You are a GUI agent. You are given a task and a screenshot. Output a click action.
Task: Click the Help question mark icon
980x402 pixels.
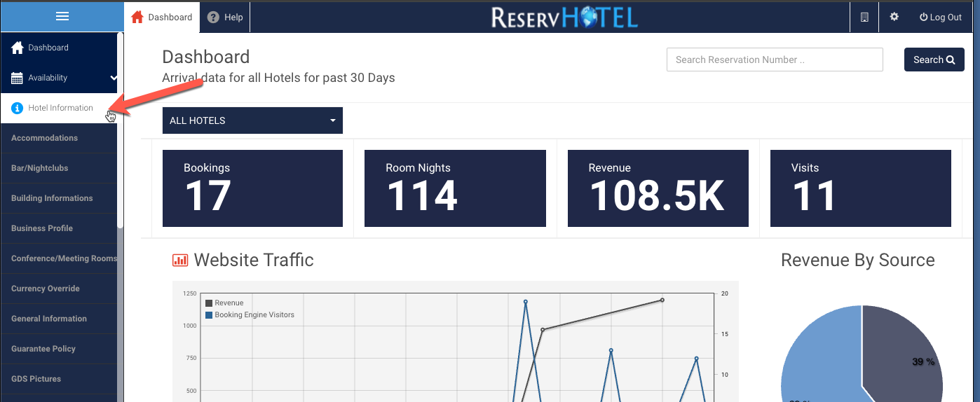point(213,18)
